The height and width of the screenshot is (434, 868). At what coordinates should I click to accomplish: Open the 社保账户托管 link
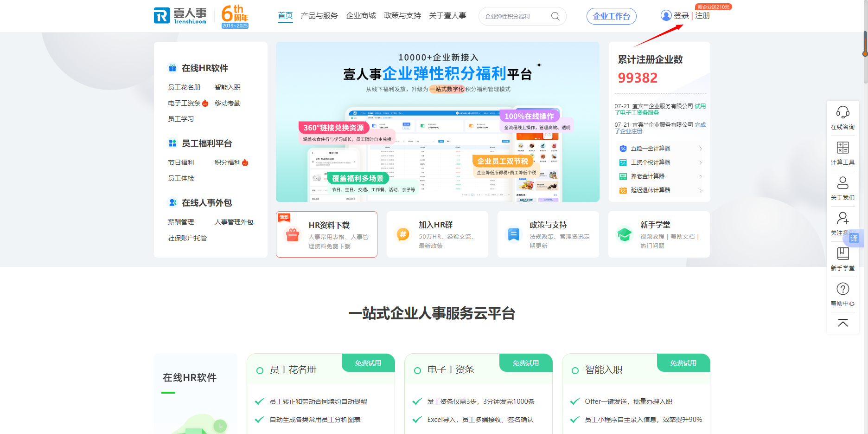187,238
